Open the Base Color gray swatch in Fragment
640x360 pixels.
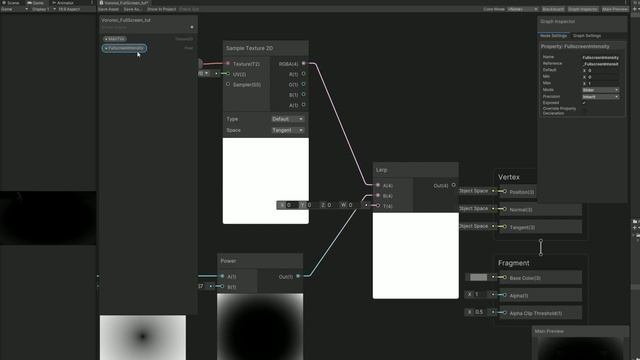click(479, 277)
